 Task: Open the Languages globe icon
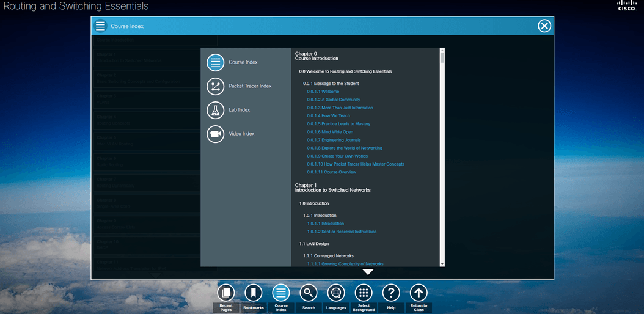click(x=336, y=293)
